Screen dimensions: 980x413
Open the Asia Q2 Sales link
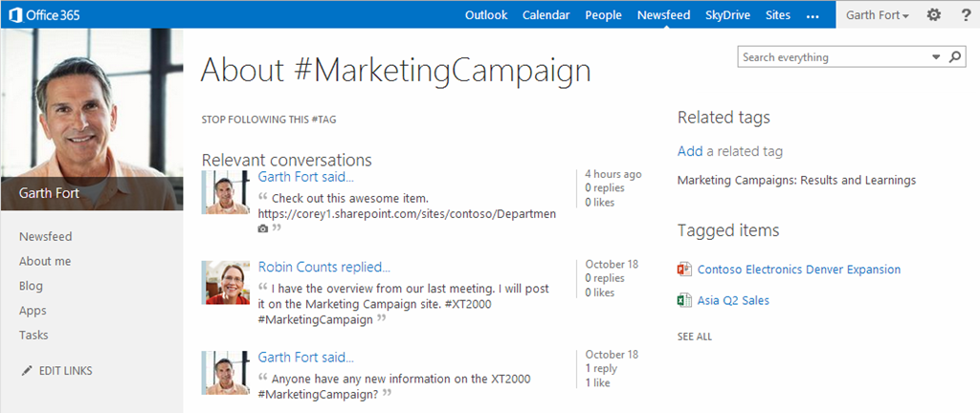click(x=733, y=300)
